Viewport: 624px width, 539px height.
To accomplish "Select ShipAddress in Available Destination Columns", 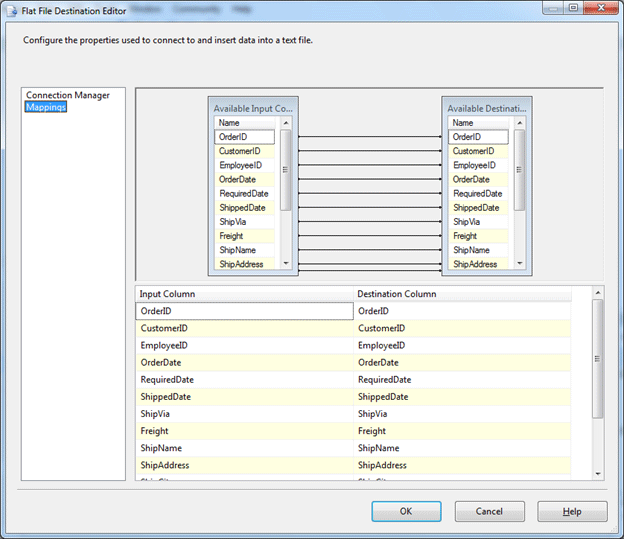I will [478, 264].
